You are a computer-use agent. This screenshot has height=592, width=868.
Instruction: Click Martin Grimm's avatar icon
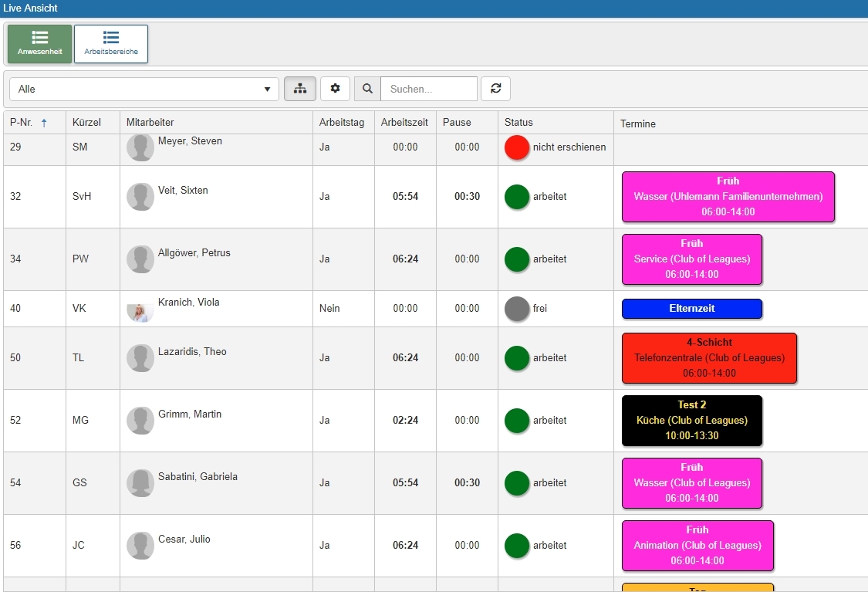[x=140, y=421]
